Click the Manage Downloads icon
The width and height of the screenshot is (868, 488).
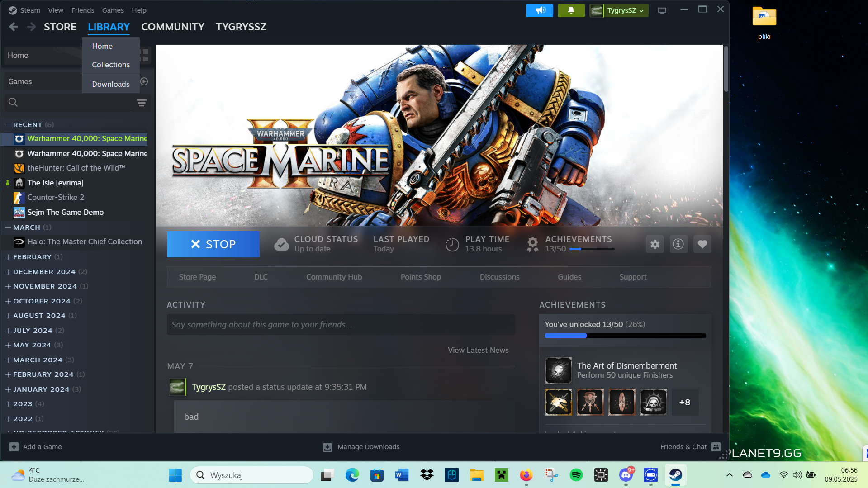(327, 447)
